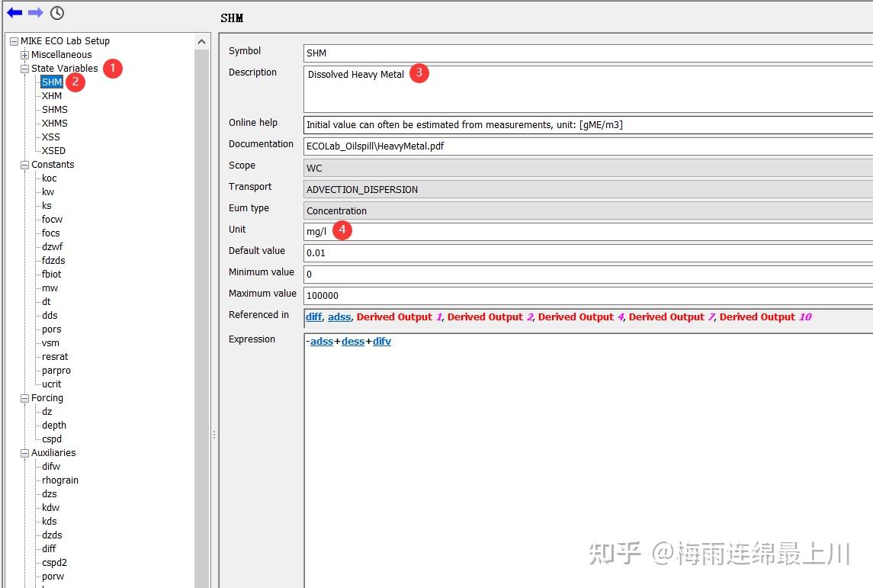873x588 pixels.
Task: Select XSS state variable
Action: tap(50, 137)
